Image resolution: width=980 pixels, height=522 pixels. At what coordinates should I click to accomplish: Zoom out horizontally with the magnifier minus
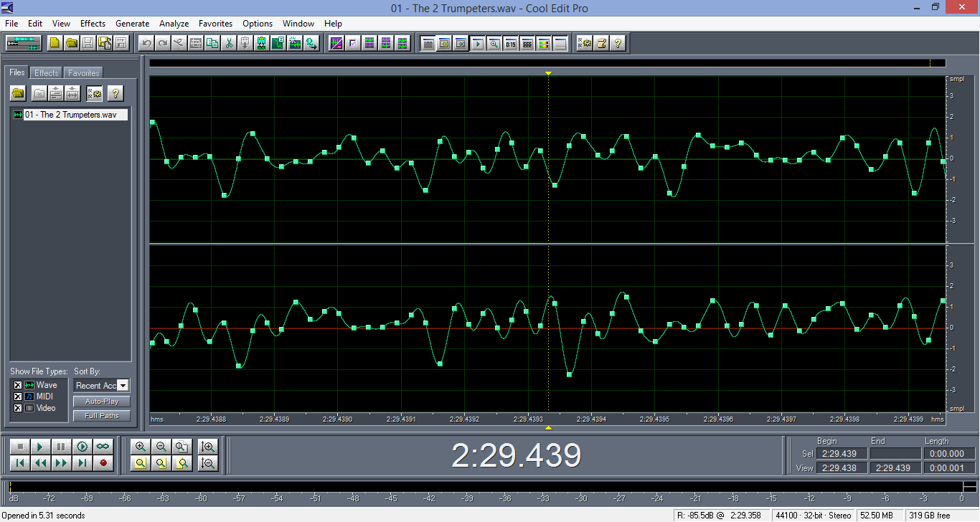click(161, 446)
